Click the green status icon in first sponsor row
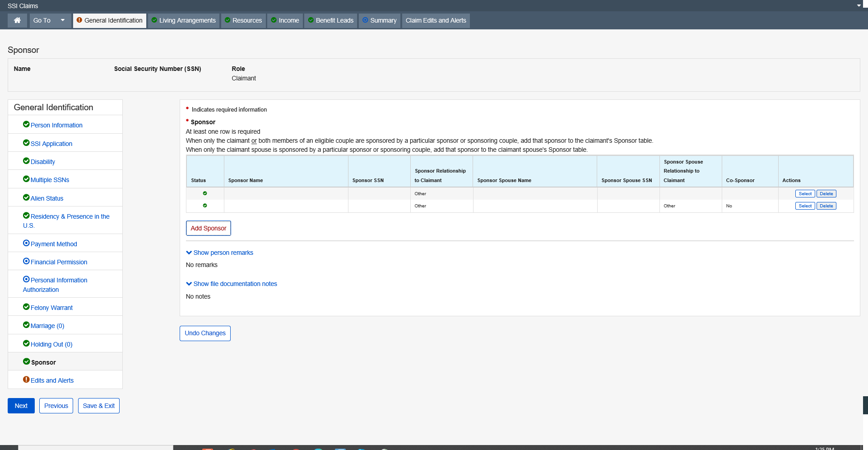 click(x=205, y=193)
